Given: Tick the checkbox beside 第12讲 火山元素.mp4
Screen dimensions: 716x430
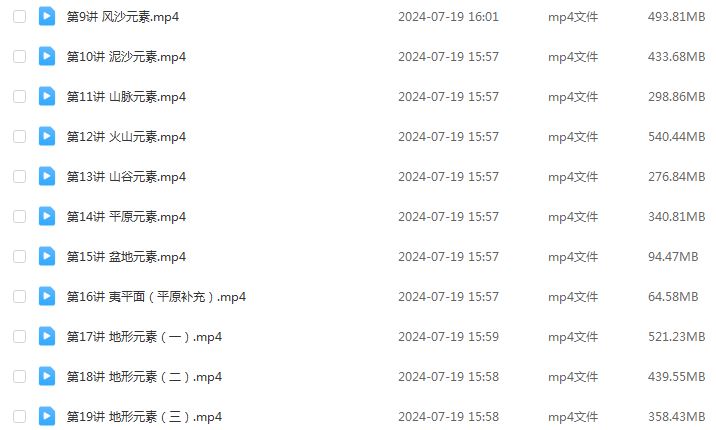Looking at the screenshot, I should point(19,136).
